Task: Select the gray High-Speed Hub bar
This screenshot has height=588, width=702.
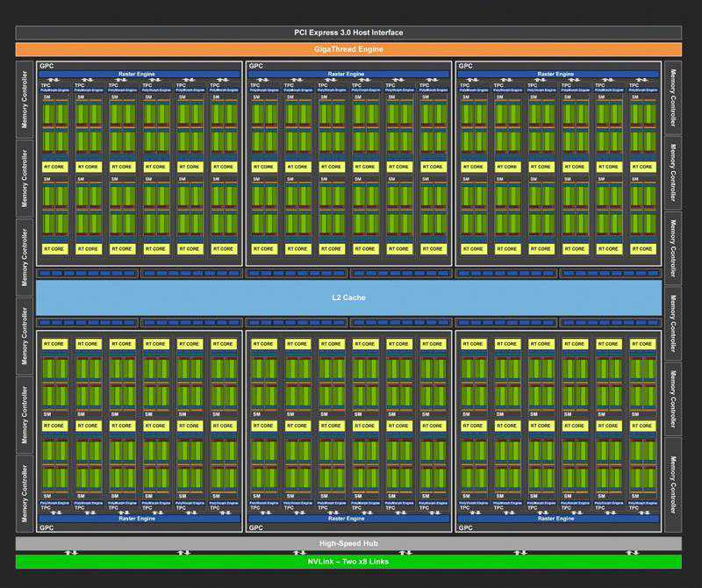Action: (x=348, y=544)
